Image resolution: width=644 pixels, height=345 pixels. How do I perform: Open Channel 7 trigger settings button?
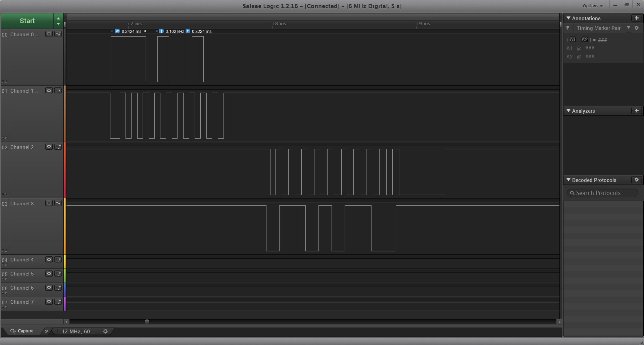(58, 302)
